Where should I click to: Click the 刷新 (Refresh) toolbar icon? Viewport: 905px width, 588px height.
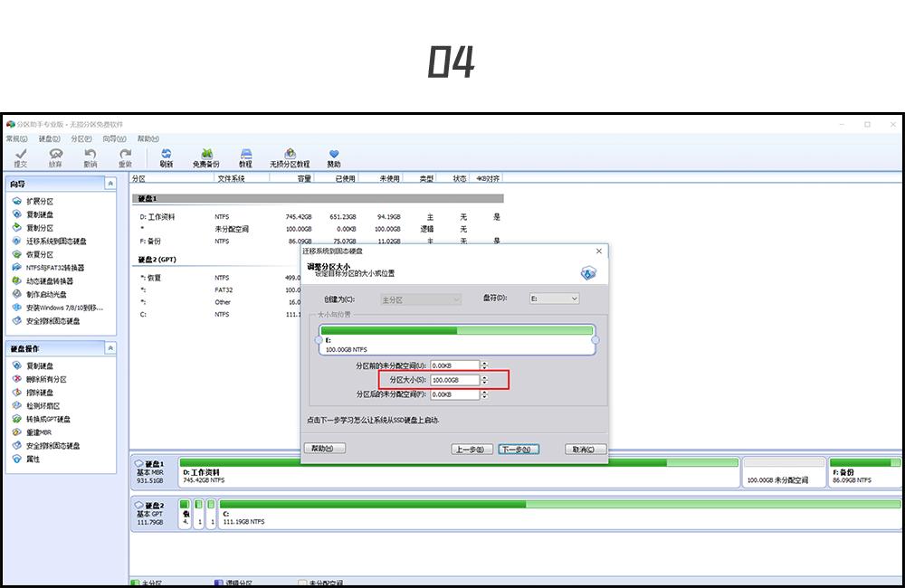pos(167,157)
